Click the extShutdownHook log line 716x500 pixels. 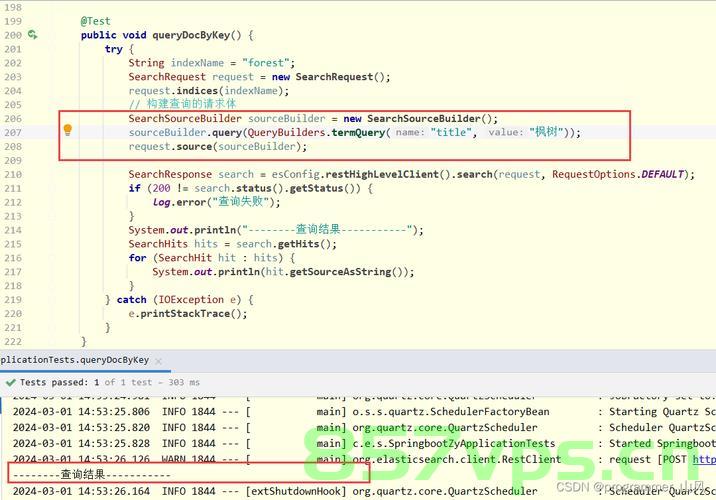click(364, 491)
